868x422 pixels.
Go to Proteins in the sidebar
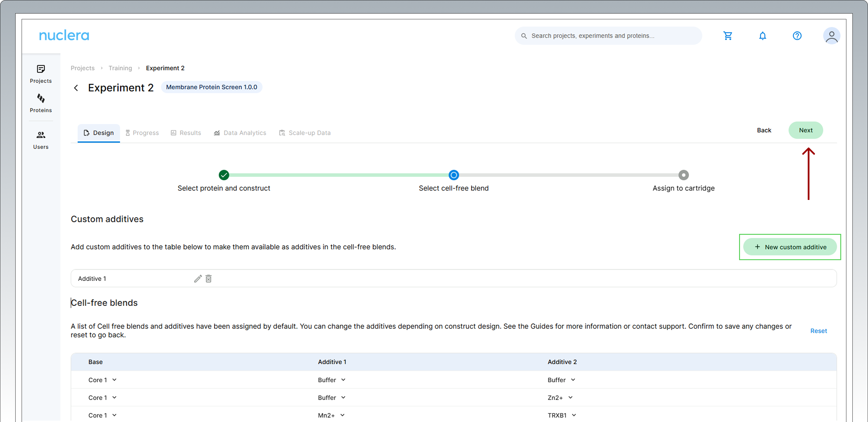point(41,103)
